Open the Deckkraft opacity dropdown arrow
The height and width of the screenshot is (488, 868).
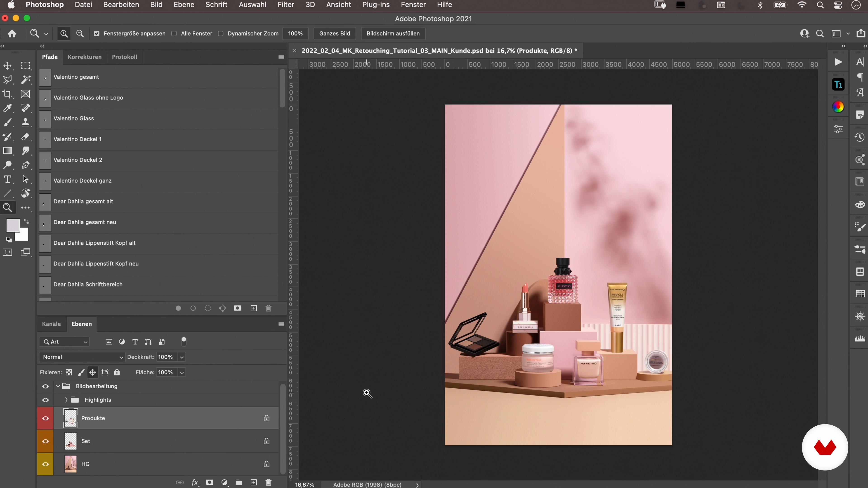coord(182,357)
